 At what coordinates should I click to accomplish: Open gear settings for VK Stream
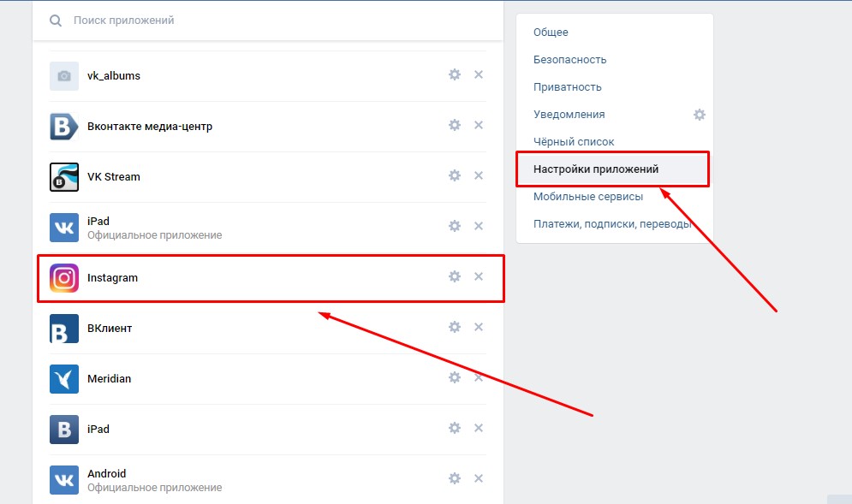pyautogui.click(x=454, y=175)
